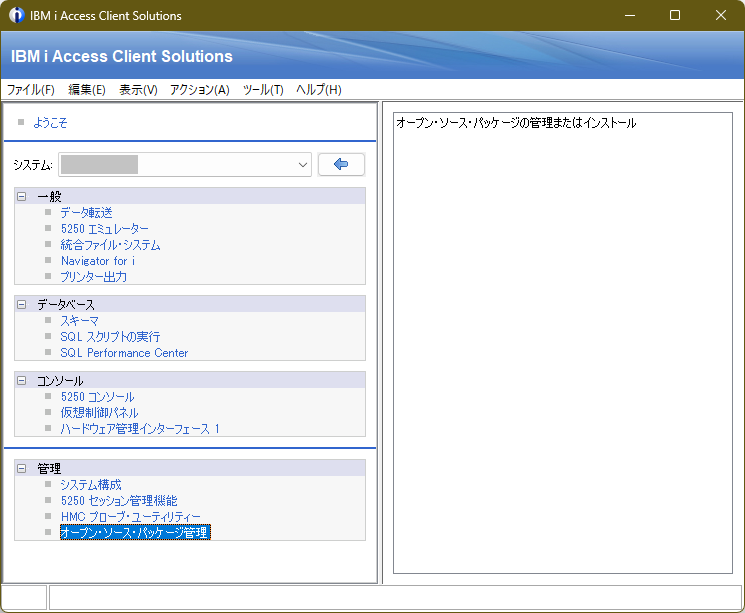Click the description text area on right

tap(562, 340)
